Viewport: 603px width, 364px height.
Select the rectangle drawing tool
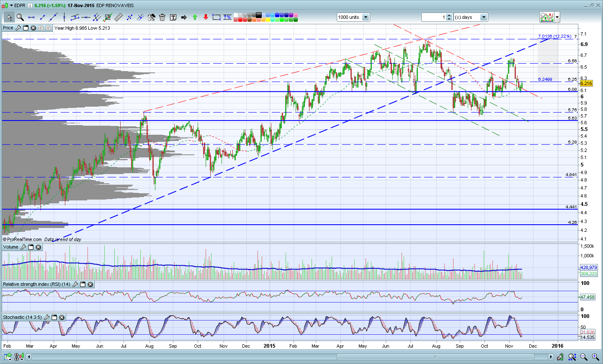(x=216, y=17)
